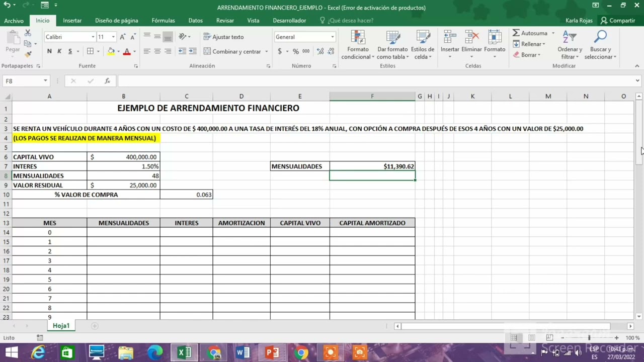The image size is (644, 362).
Task: Click the Insert cells icon
Action: (449, 38)
